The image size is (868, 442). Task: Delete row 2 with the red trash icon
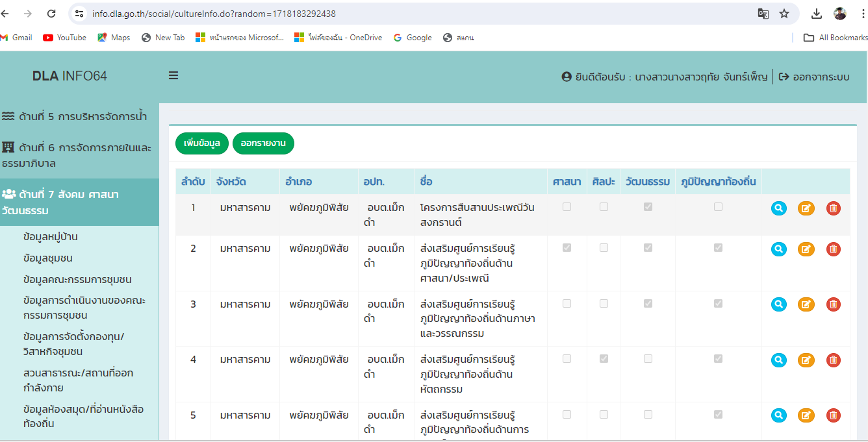click(834, 249)
